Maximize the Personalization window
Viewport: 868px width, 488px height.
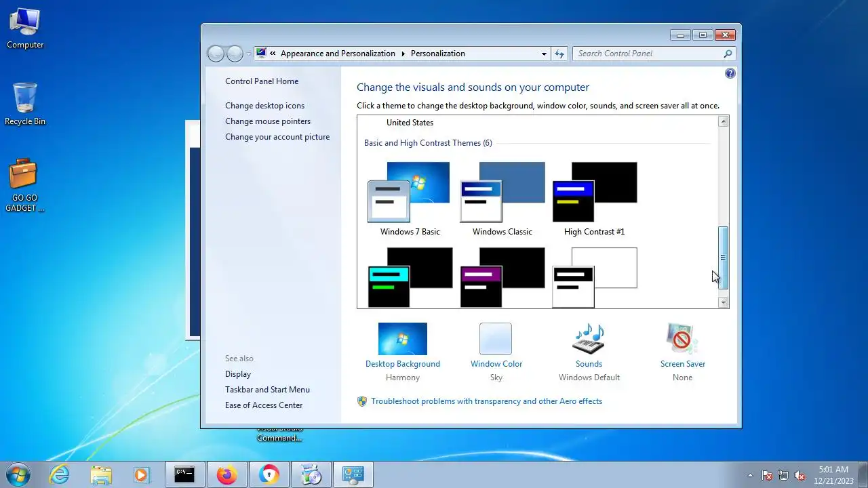pos(703,35)
